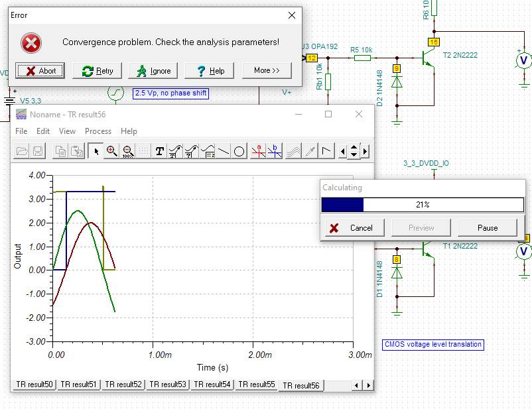532x411 pixels.
Task: Activate the zoom-in magnifier tool
Action: click(111, 151)
